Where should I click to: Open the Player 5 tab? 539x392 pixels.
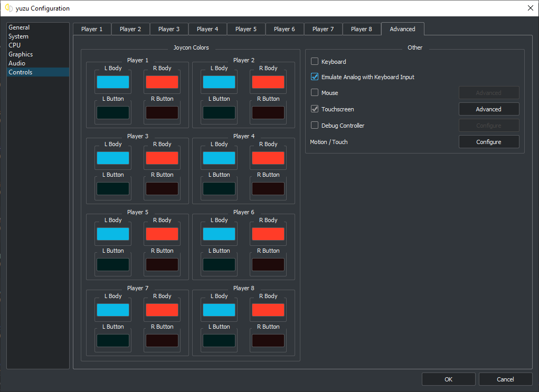(246, 29)
